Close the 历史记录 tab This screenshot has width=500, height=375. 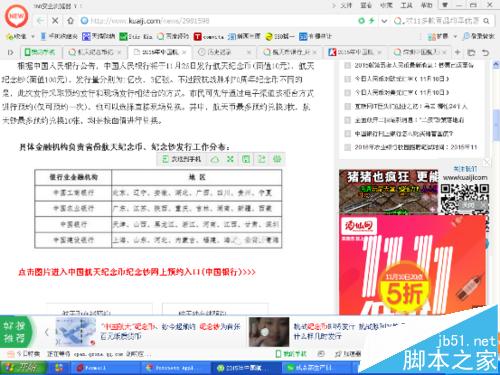248,52
